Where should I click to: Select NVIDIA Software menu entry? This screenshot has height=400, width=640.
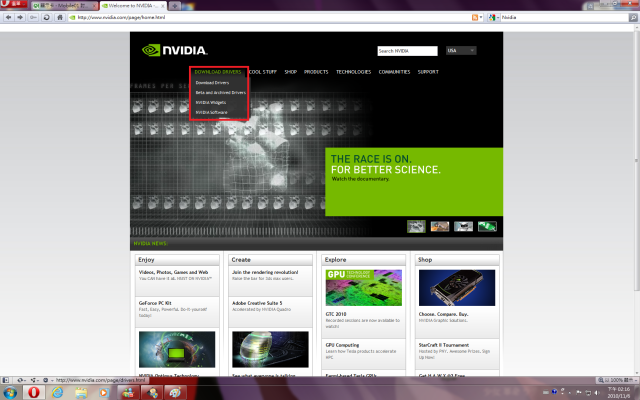click(x=211, y=112)
